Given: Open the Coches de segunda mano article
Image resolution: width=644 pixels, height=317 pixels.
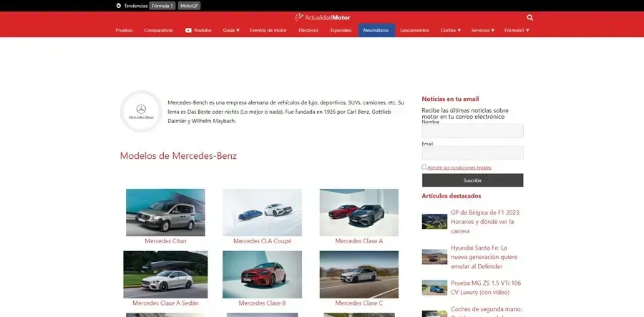Looking at the screenshot, I should click(487, 311).
